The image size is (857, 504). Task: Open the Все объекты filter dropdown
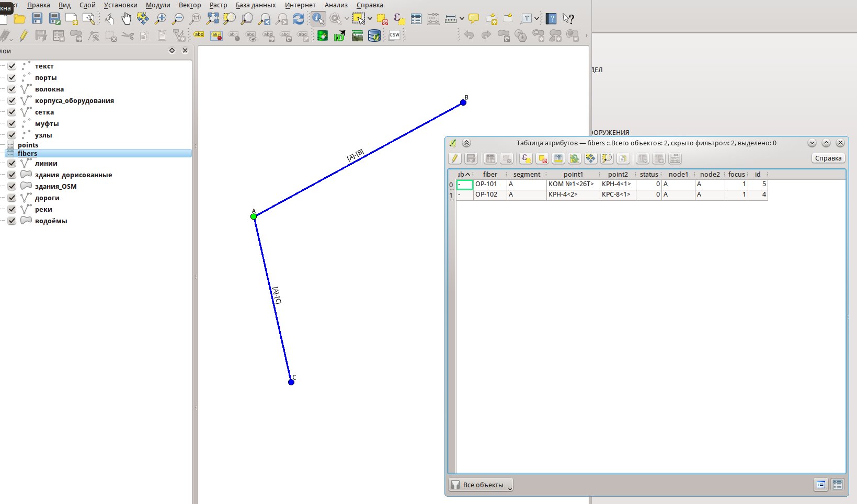pyautogui.click(x=481, y=485)
